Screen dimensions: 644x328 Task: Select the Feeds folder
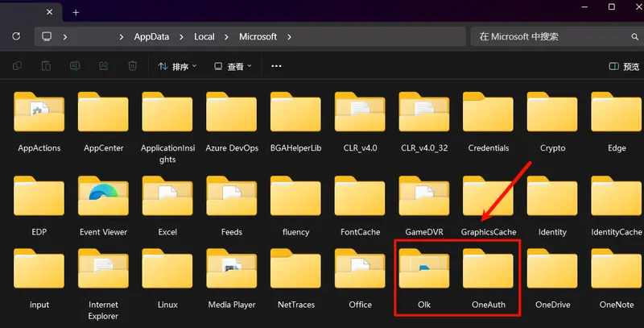pyautogui.click(x=232, y=206)
